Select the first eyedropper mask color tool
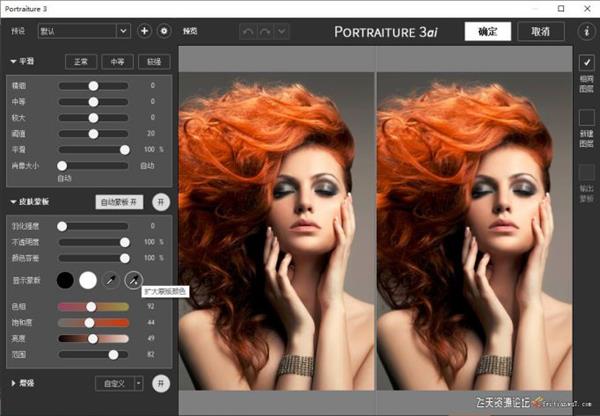The image size is (600, 416). click(109, 279)
